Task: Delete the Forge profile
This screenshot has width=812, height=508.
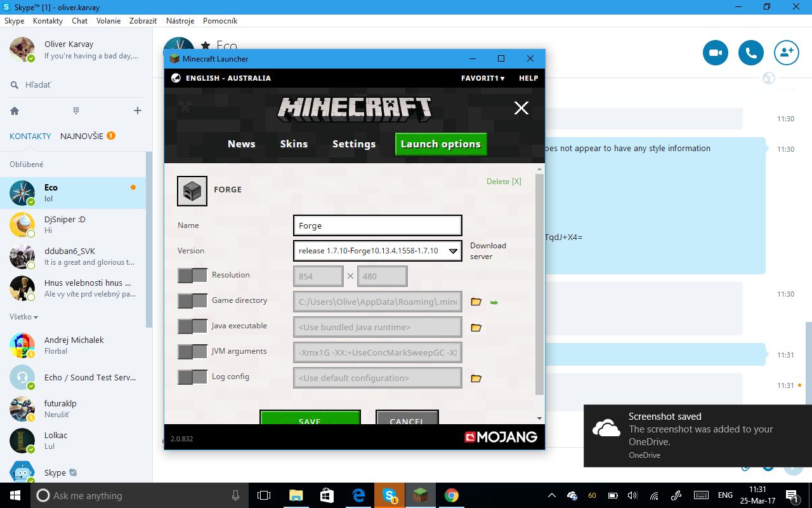Action: tap(504, 182)
